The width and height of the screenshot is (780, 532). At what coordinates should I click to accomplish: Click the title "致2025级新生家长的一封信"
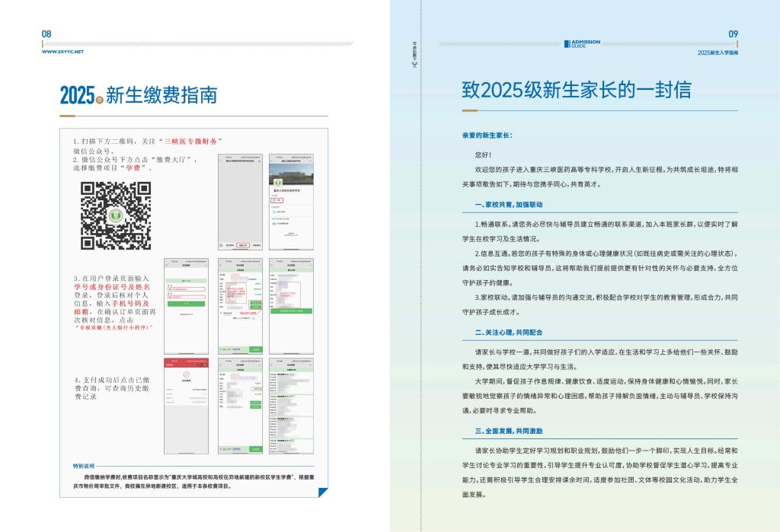(x=577, y=90)
